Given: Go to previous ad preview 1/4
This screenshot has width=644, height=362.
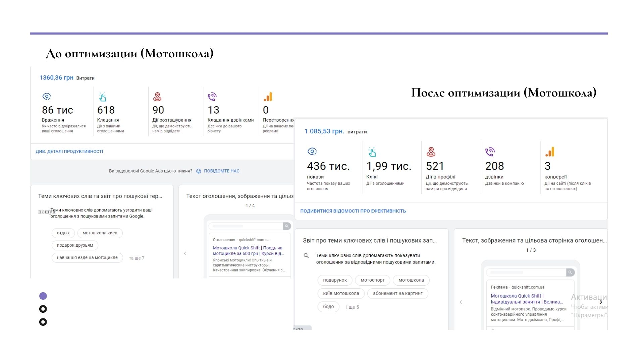Looking at the screenshot, I should (x=185, y=253).
